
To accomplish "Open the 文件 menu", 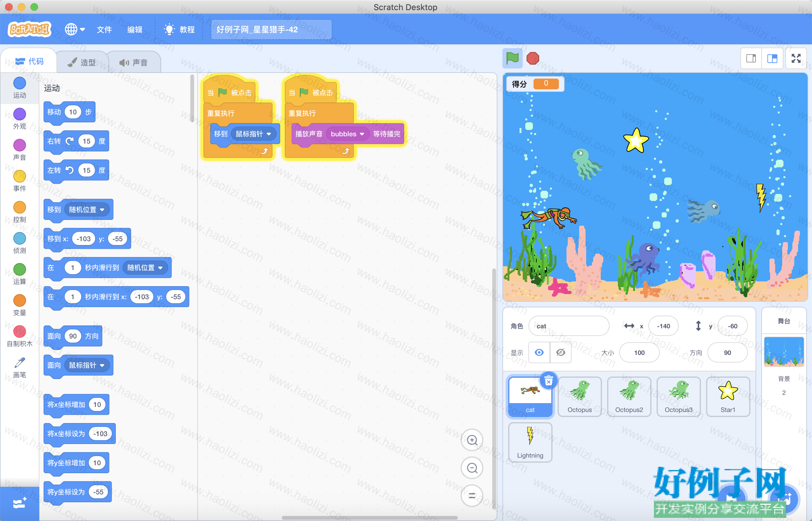I will (x=104, y=29).
